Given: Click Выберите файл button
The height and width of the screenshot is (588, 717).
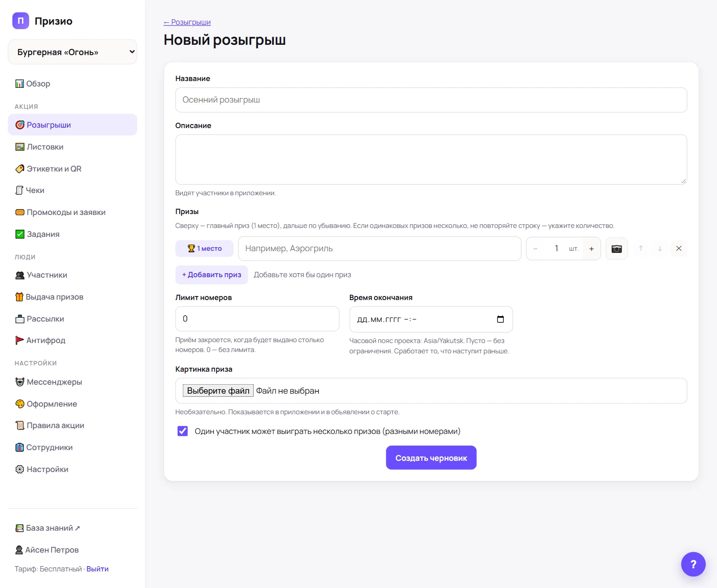Looking at the screenshot, I should click(218, 391).
